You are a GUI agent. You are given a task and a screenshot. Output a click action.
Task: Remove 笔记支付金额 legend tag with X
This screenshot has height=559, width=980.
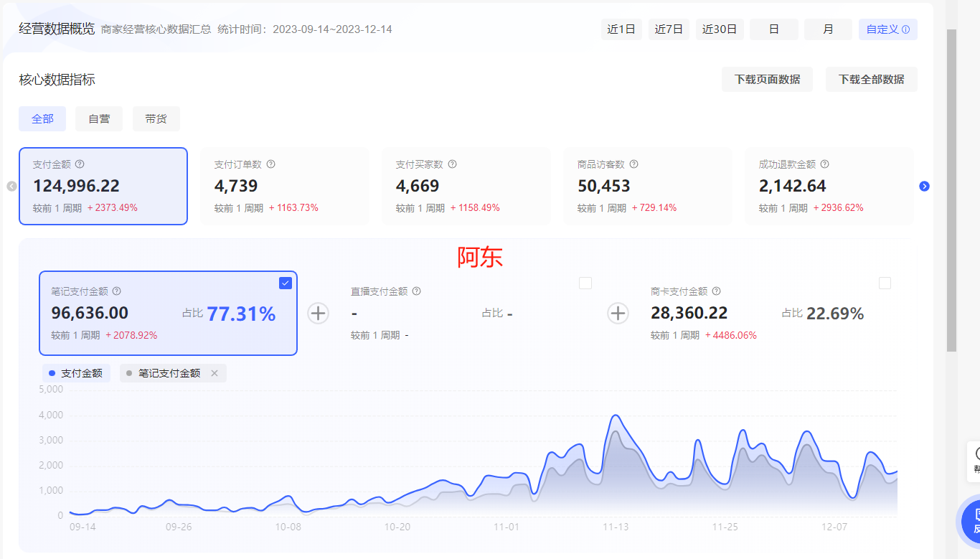pyautogui.click(x=215, y=373)
